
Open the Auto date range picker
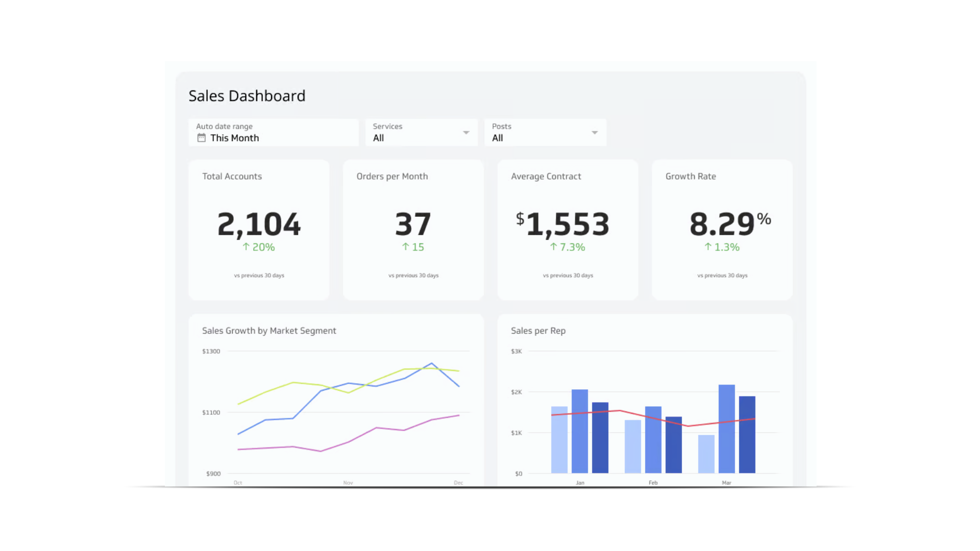(x=274, y=133)
